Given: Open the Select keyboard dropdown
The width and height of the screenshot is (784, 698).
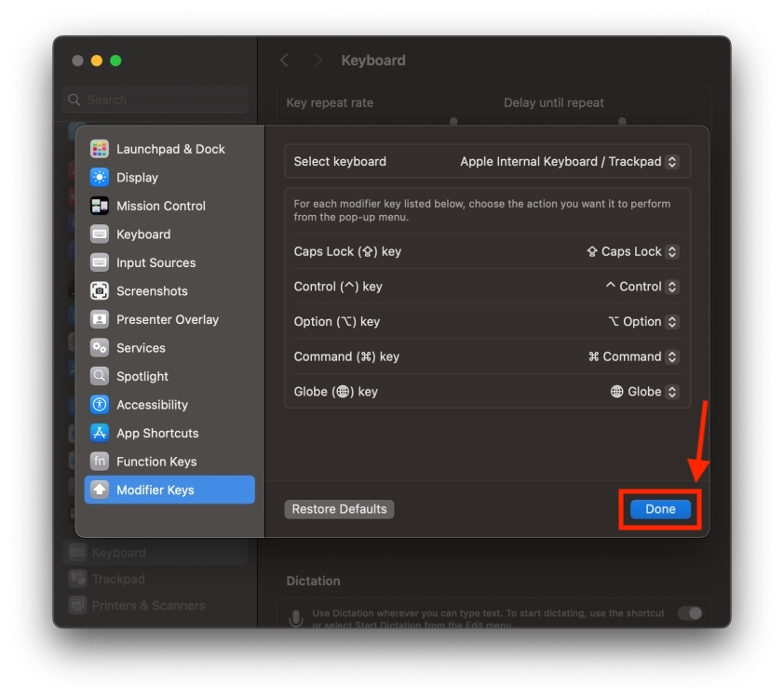Looking at the screenshot, I should pos(569,161).
